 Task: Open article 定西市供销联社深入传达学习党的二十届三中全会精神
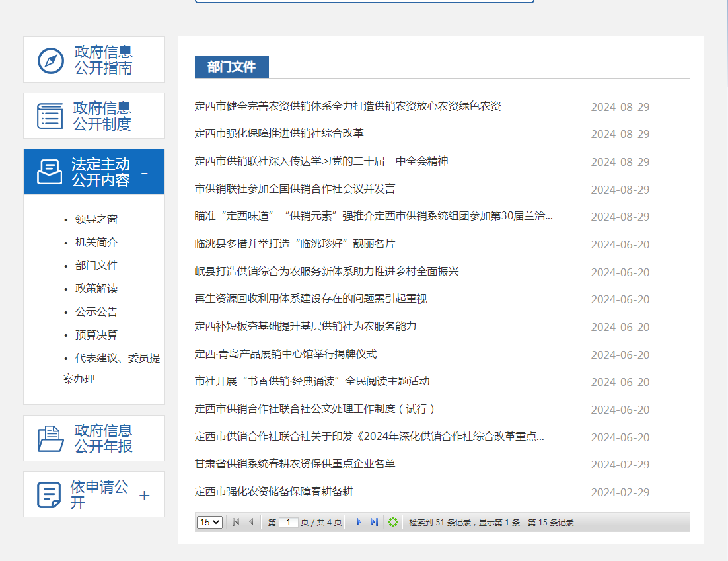tap(321, 161)
